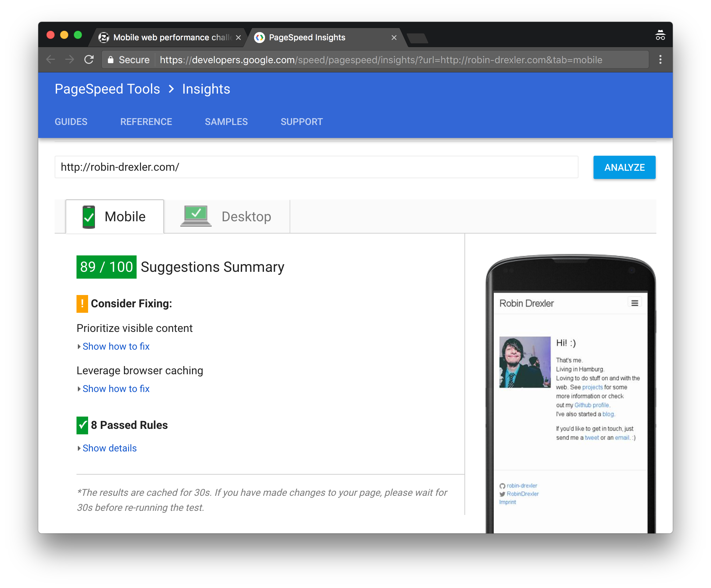Click the Twitter bird icon in preview
This screenshot has width=711, height=588.
[502, 494]
